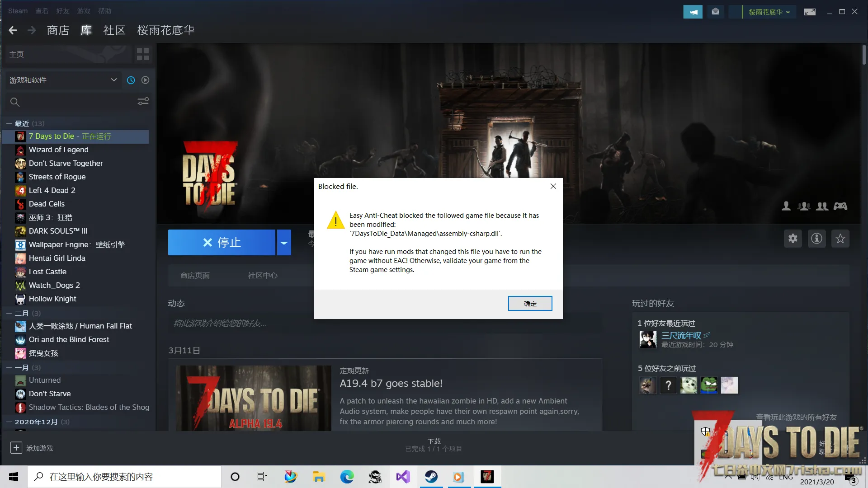Toggle the recent activity clock sort
The width and height of the screenshot is (868, 488).
(131, 80)
